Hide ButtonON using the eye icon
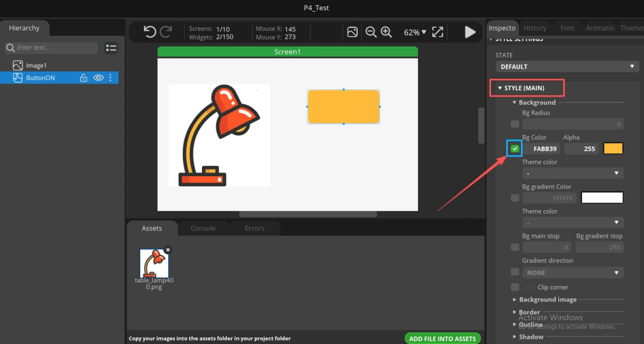The image size is (644, 344). click(98, 78)
